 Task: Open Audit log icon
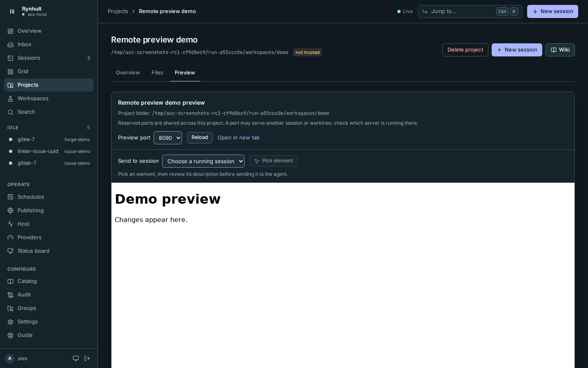point(11,295)
